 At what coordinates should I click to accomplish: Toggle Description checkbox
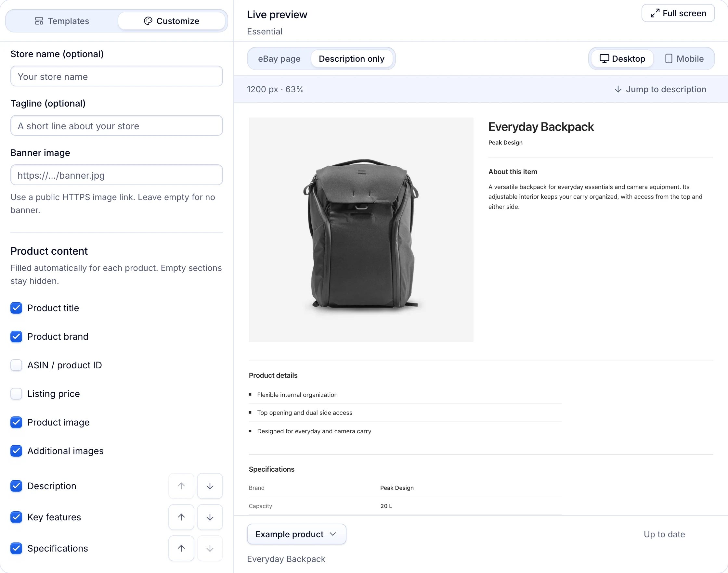(x=16, y=486)
